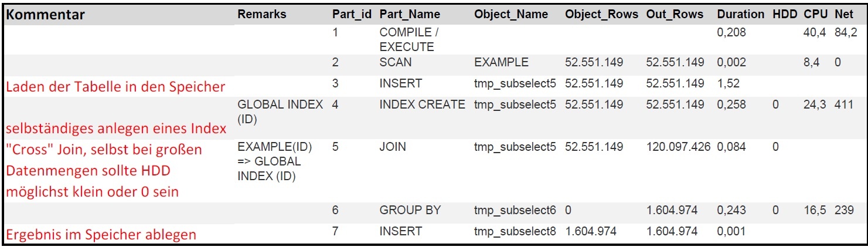Viewport: 868px width, 250px height.
Task: Click the GROUP BY cell
Action: pos(410,210)
